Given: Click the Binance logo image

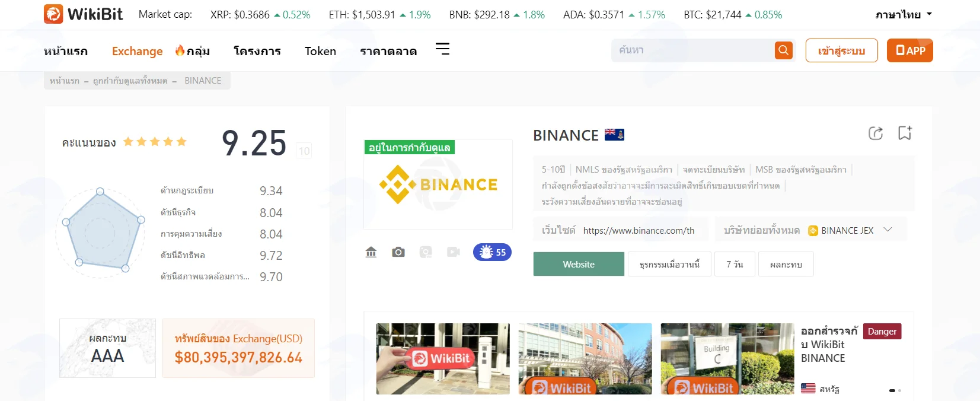Looking at the screenshot, I should point(438,184).
